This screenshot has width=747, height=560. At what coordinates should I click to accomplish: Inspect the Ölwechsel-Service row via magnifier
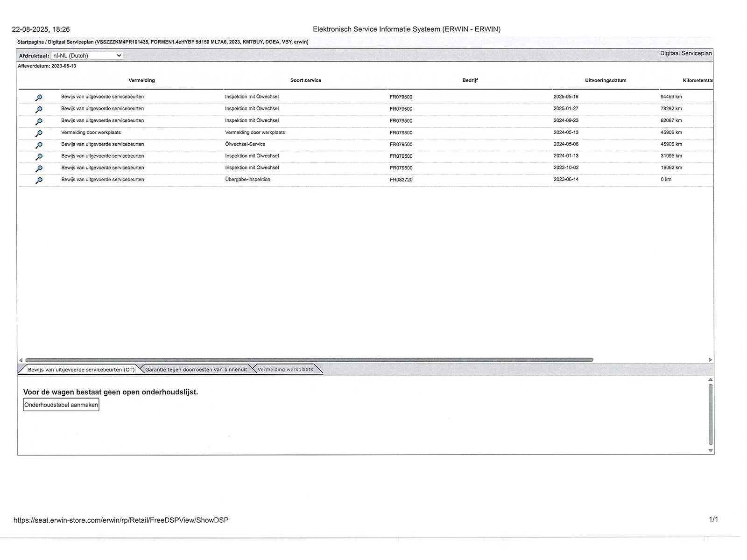(x=39, y=145)
